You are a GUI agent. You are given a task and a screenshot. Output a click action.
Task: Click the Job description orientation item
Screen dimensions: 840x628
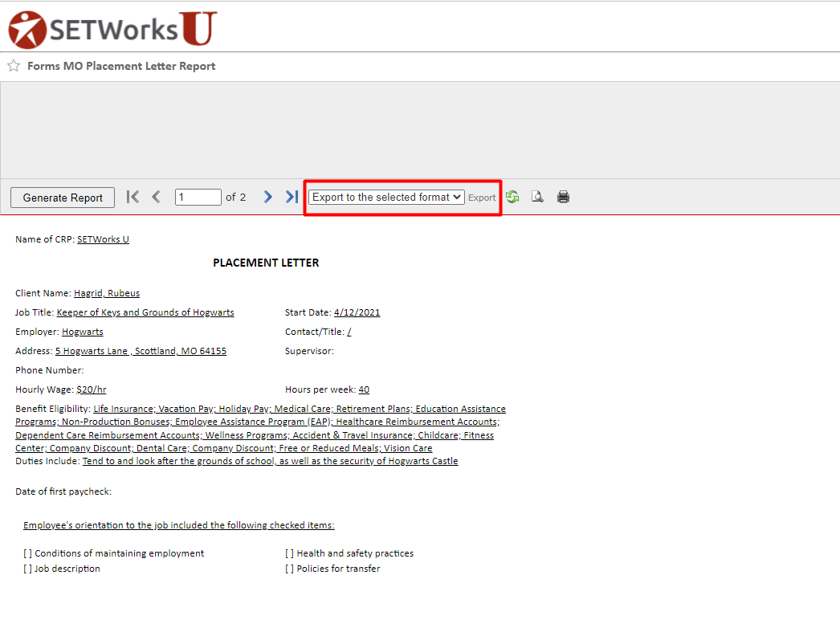point(62,569)
